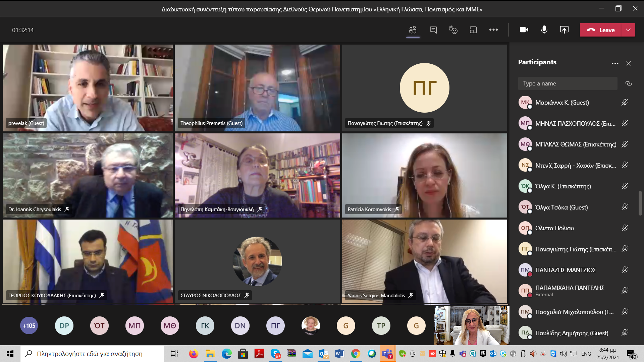The image size is (644, 362).
Task: Click the red Leave button
Action: click(601, 30)
